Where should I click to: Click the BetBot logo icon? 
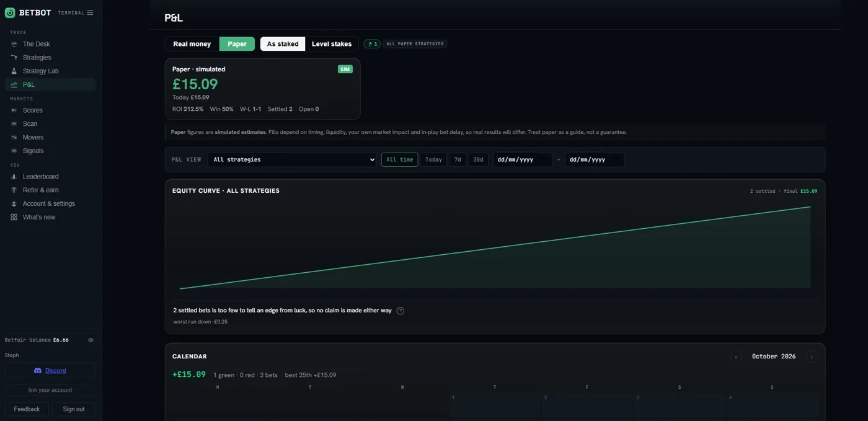coord(10,12)
